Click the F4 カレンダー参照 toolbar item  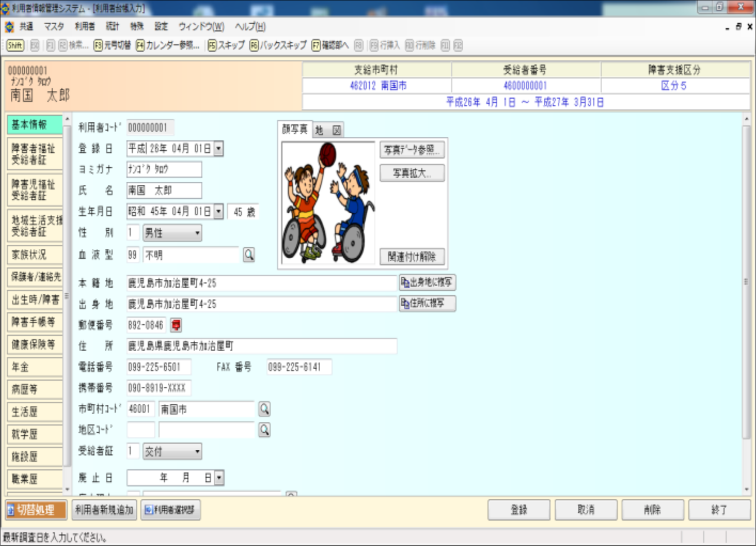tap(168, 45)
